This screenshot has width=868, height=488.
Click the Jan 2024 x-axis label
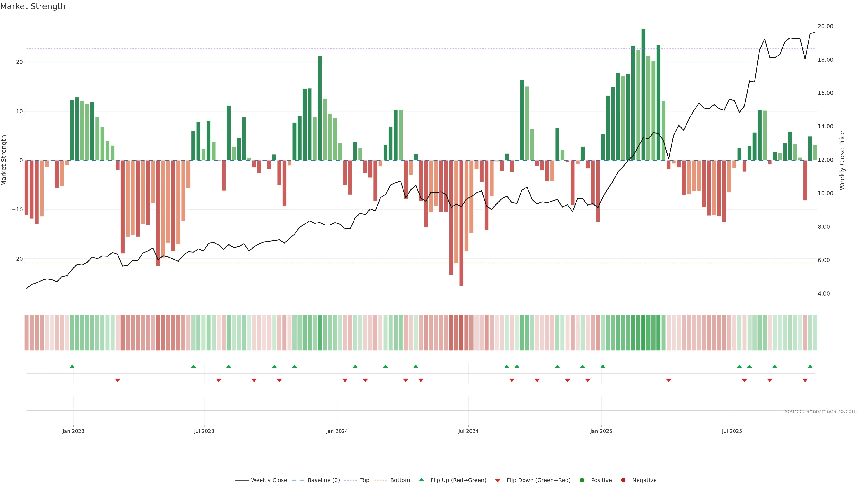pyautogui.click(x=337, y=431)
